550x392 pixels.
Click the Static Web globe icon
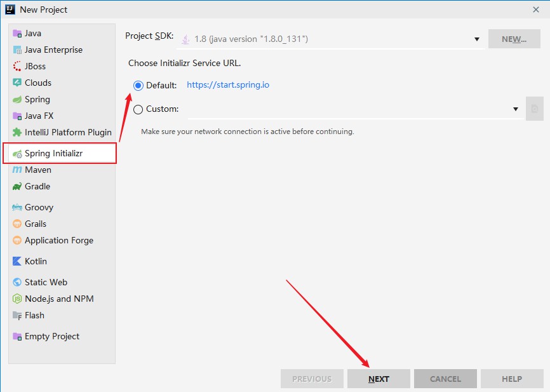(17, 282)
